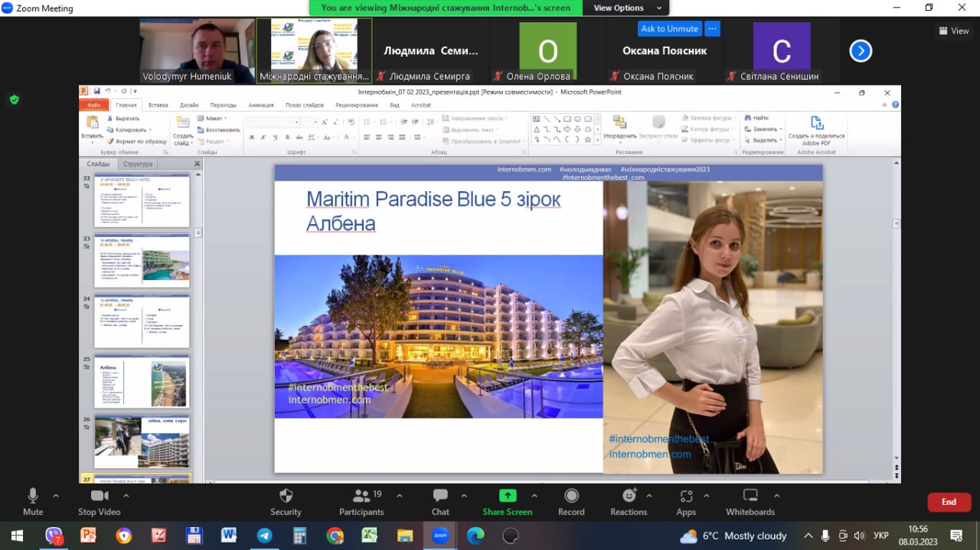Image resolution: width=980 pixels, height=550 pixels.
Task: Open the Reactions menu
Action: pos(629,496)
